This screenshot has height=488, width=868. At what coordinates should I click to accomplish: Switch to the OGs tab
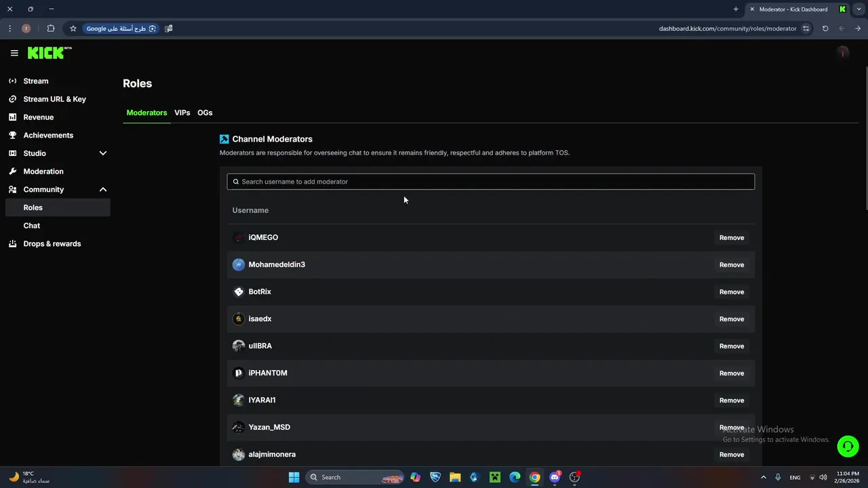pos(205,113)
